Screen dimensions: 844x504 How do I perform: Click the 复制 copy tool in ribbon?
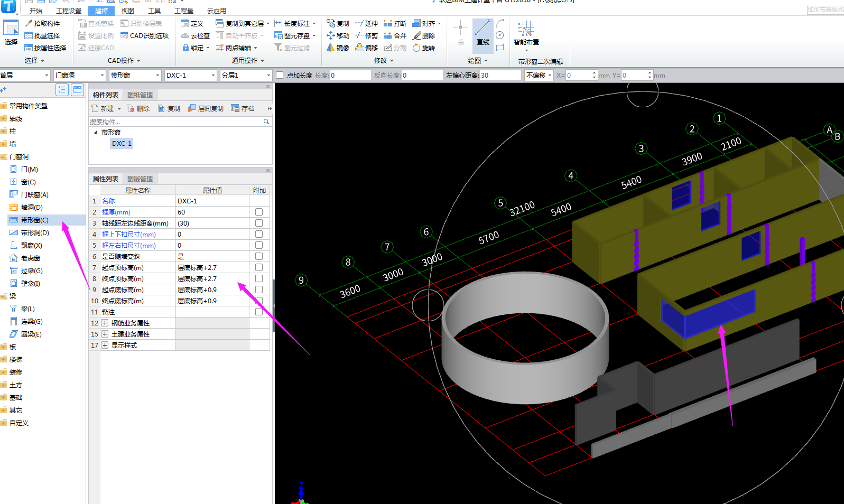coord(338,23)
